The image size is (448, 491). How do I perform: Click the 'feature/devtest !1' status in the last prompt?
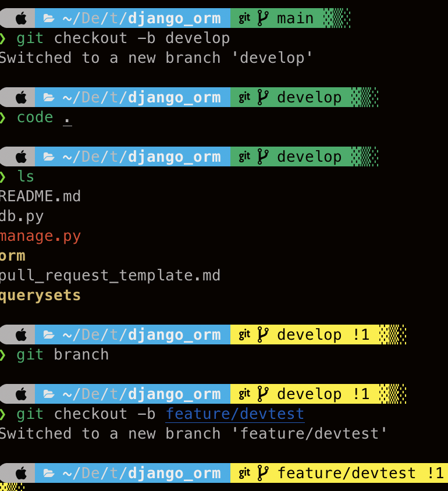(361, 473)
